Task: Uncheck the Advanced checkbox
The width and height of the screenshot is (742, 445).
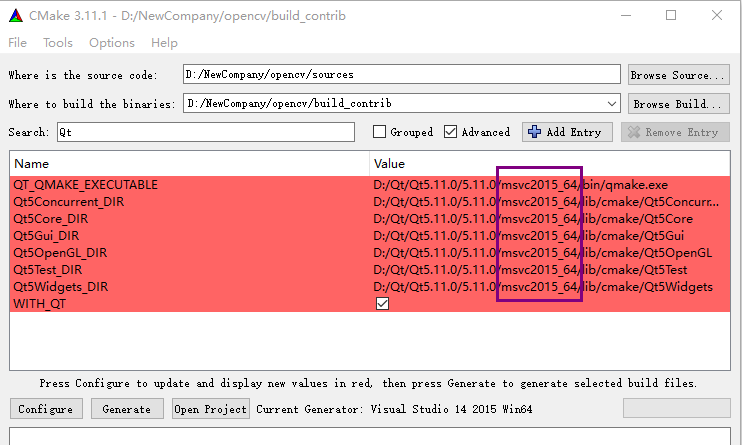Action: click(x=450, y=132)
